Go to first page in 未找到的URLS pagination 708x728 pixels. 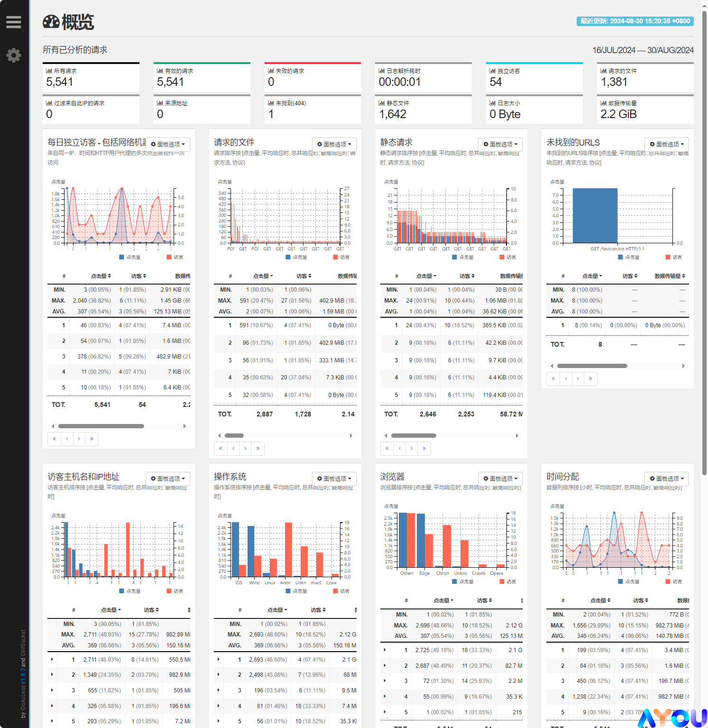pos(553,378)
